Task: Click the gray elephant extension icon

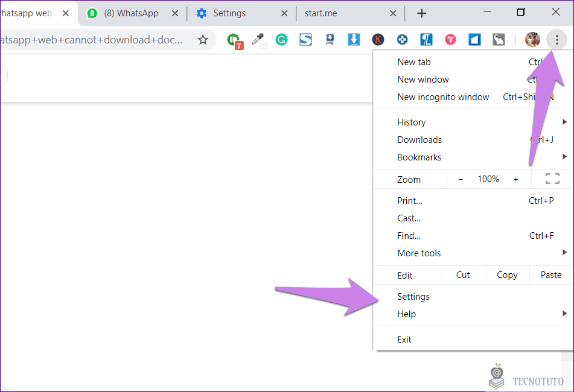Action: (499, 39)
